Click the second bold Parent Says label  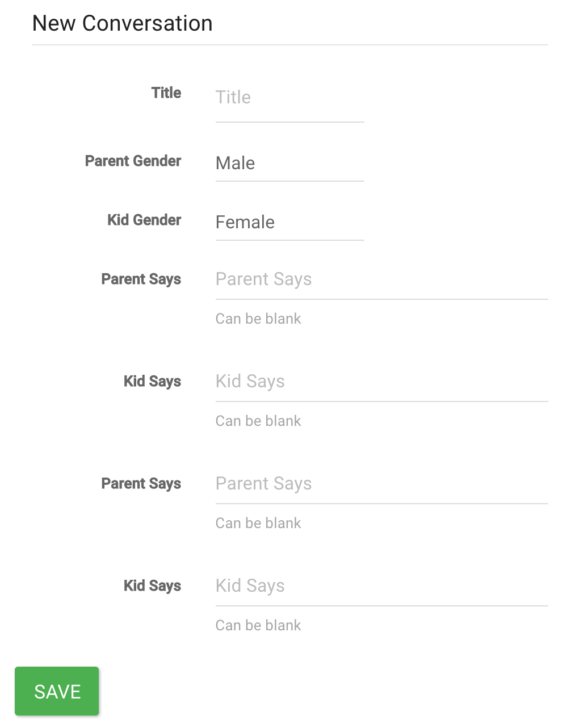click(141, 484)
